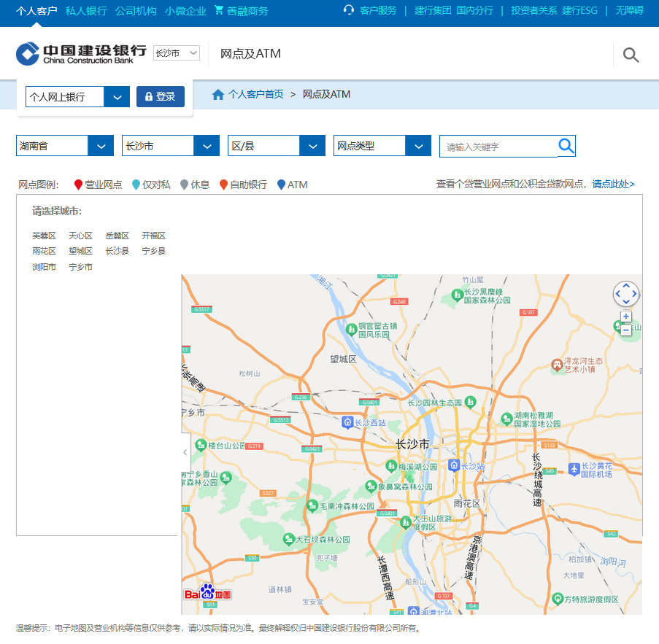The height and width of the screenshot is (644, 659).
Task: Click the 湖南松雅湖国家湿地公园 marker
Action: pos(507,419)
